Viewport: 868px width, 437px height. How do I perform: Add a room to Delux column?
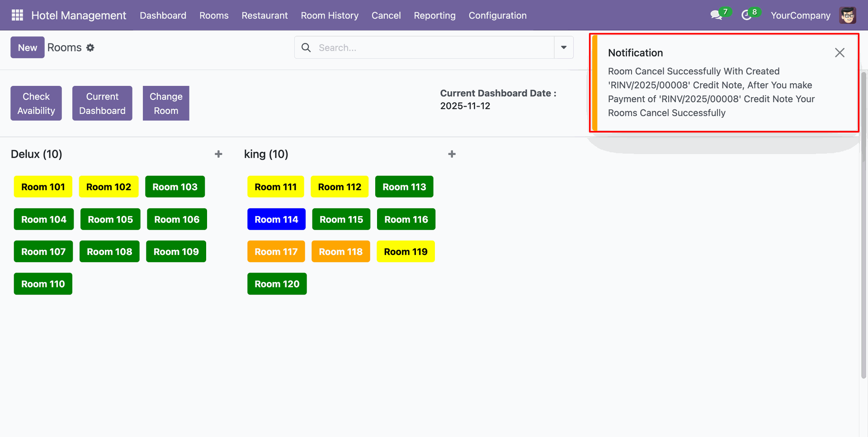[218, 154]
